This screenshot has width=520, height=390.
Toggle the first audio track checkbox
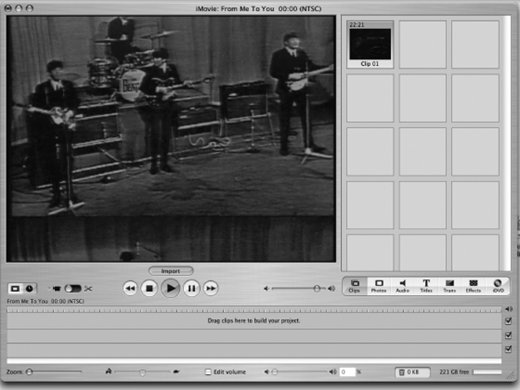(x=509, y=335)
